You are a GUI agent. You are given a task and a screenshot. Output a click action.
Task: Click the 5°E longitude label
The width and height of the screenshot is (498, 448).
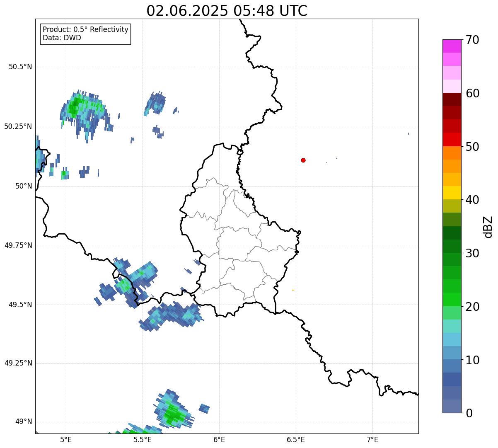click(x=66, y=439)
